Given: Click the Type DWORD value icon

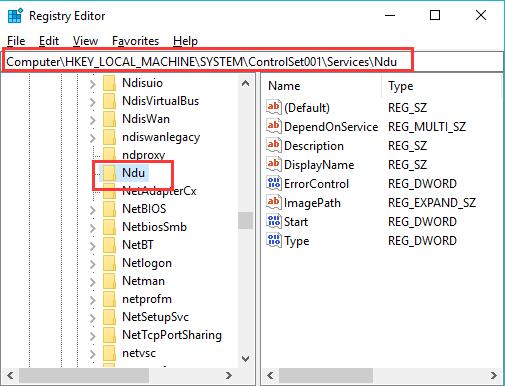Looking at the screenshot, I should (274, 240).
